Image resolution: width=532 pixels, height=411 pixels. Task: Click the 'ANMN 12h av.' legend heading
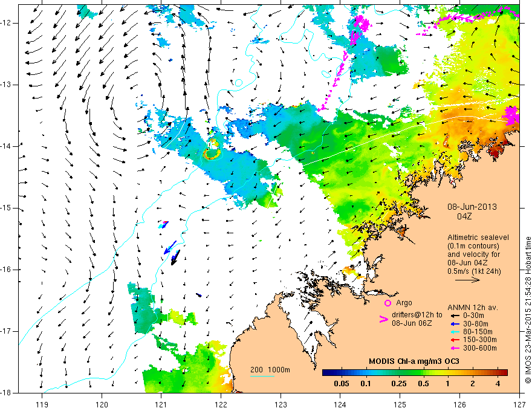point(473,308)
